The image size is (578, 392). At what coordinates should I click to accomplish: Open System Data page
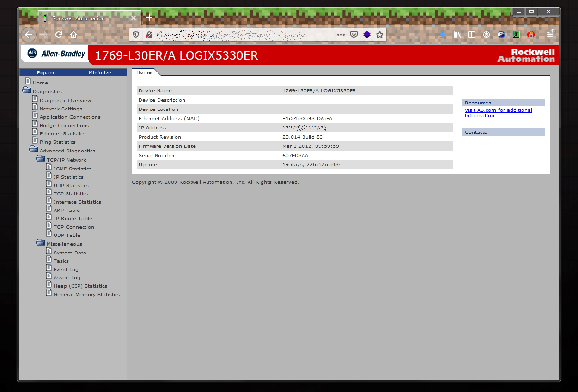coord(70,253)
